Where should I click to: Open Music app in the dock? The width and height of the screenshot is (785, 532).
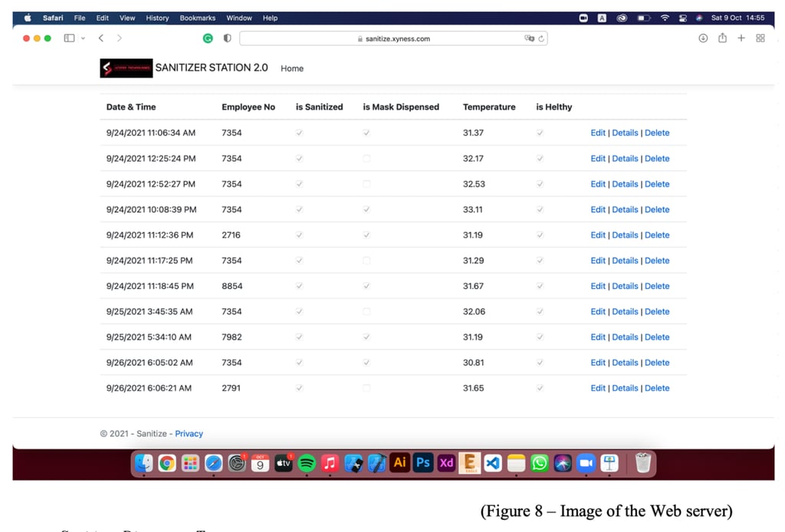pos(330,463)
